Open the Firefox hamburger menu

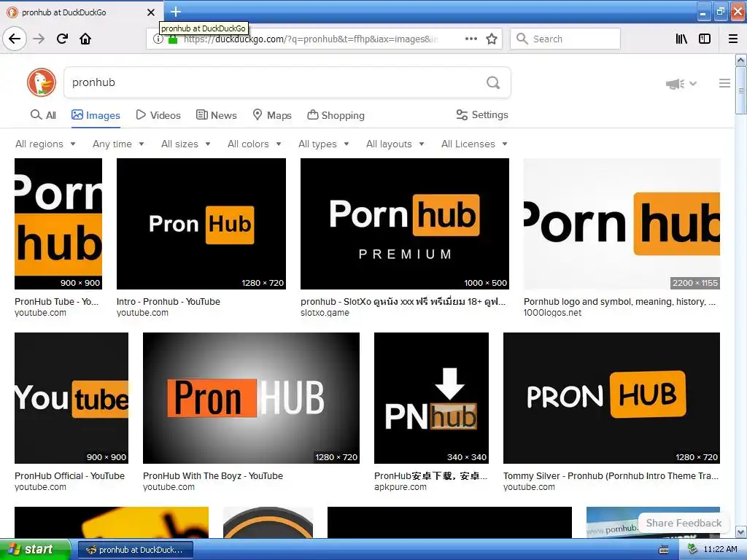(x=733, y=39)
